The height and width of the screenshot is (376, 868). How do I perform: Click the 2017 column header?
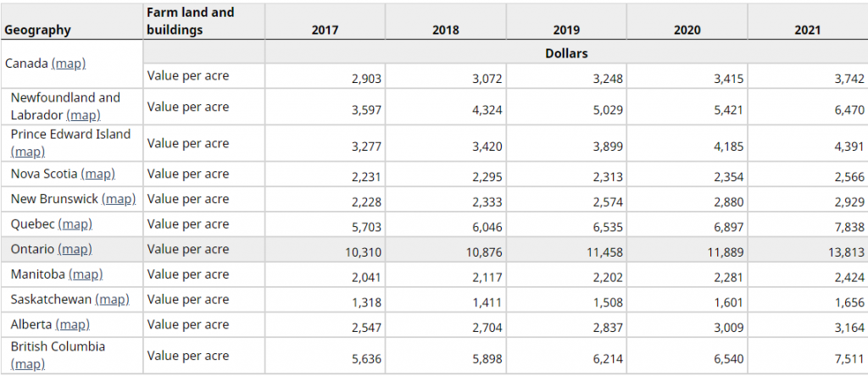(325, 30)
